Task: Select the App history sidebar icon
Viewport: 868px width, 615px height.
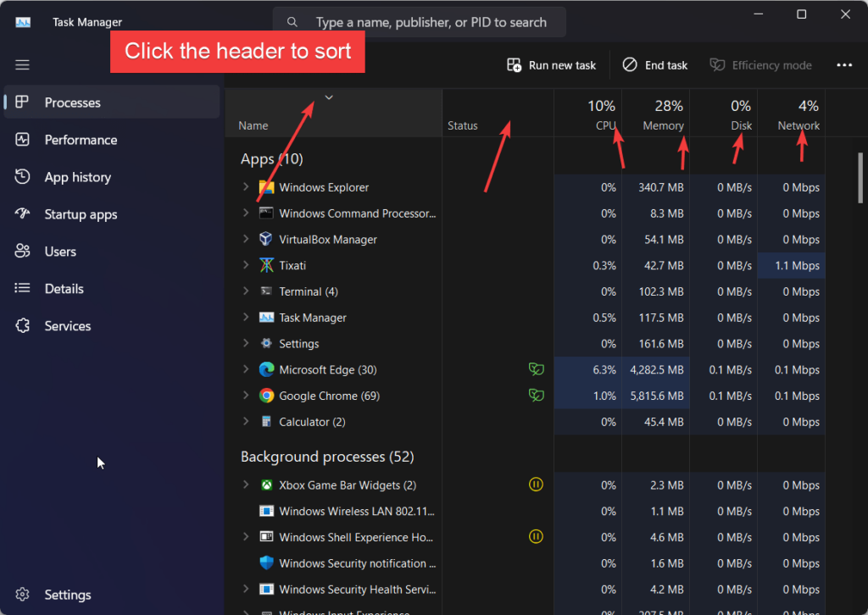Action: pos(22,177)
